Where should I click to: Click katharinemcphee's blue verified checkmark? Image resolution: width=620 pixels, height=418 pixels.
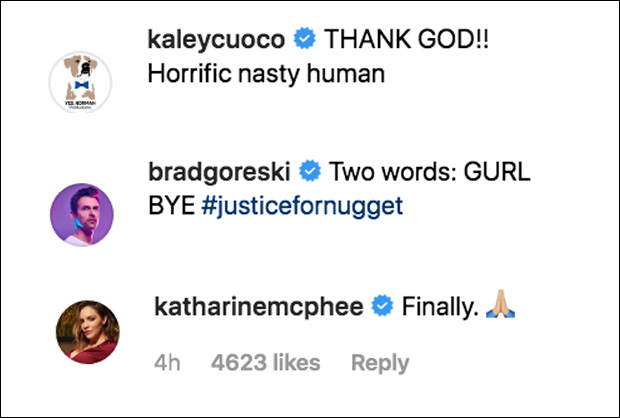coord(381,307)
